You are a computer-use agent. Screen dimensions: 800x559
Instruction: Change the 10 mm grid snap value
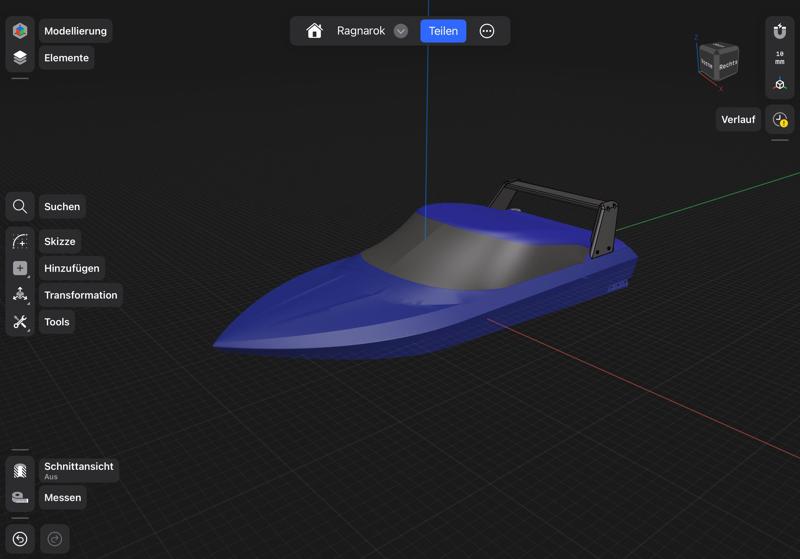[780, 58]
